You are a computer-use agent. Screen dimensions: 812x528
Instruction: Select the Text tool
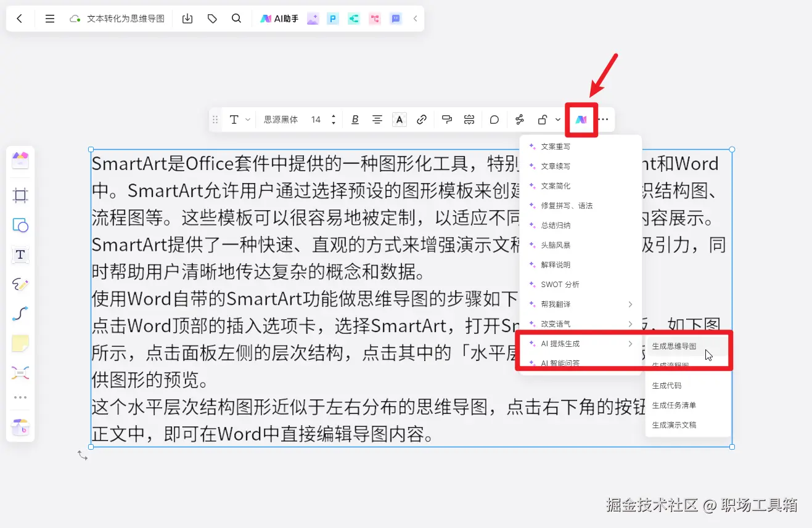20,254
